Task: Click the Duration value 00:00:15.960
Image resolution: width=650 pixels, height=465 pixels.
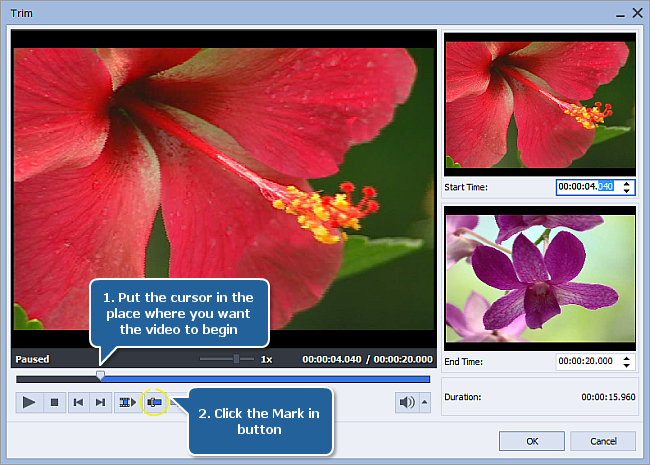Action: [608, 397]
